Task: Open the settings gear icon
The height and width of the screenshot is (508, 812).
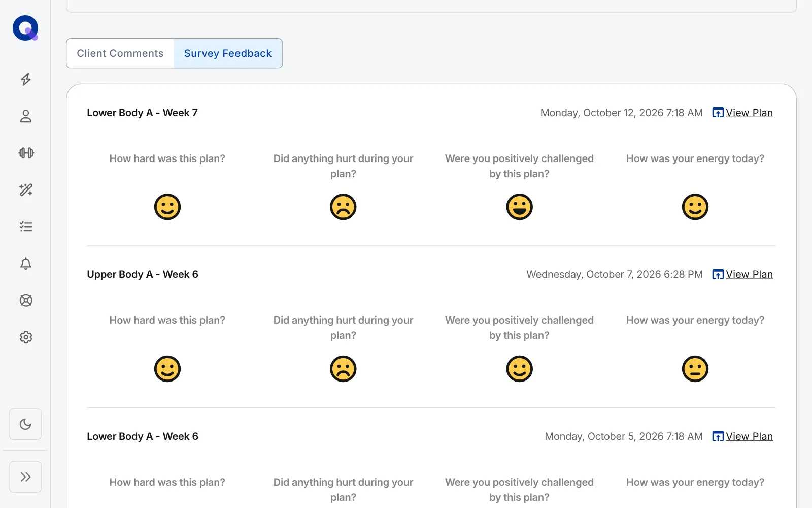Action: [26, 337]
